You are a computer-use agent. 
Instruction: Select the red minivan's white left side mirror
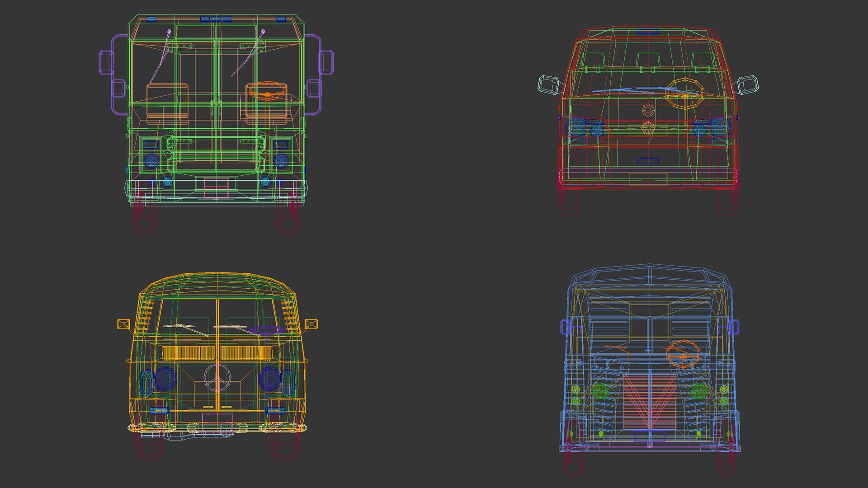coord(550,85)
